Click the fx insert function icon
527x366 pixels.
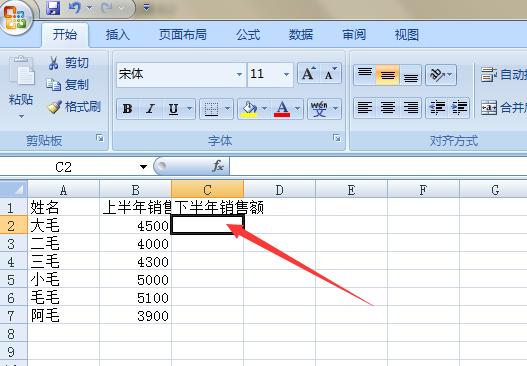[x=218, y=166]
